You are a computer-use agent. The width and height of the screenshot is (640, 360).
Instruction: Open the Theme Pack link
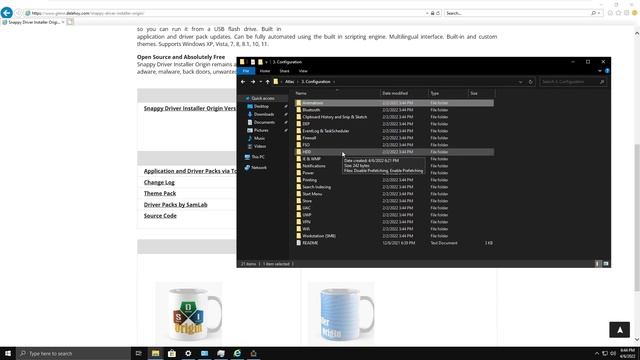pos(160,193)
